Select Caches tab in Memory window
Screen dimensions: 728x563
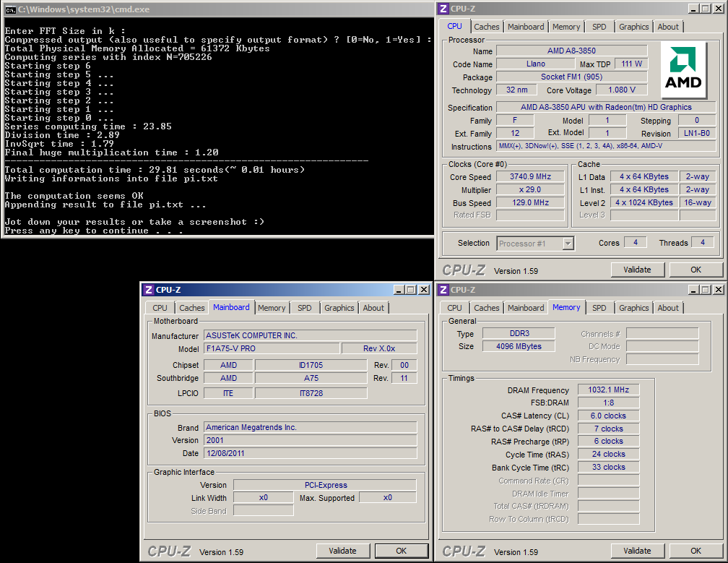[x=487, y=308]
